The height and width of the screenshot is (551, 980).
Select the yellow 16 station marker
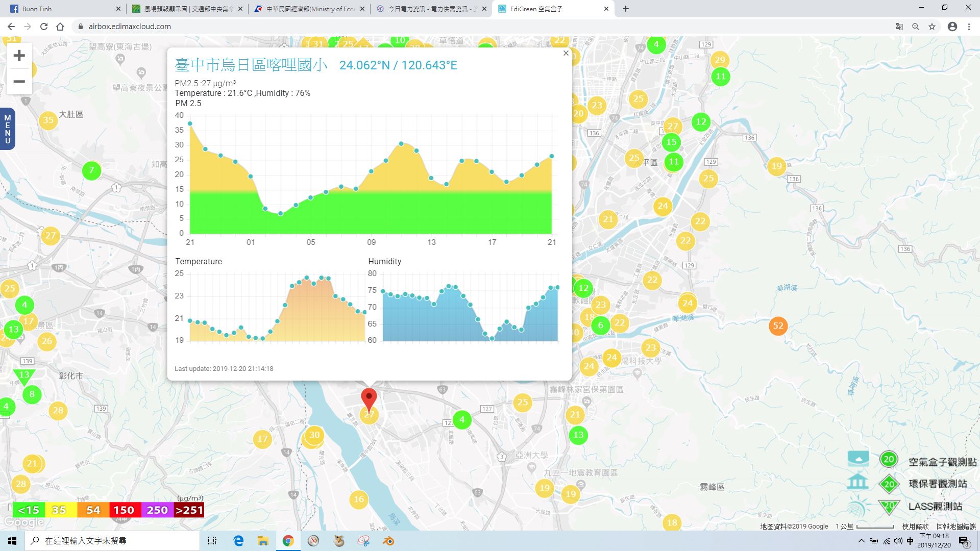[x=359, y=499]
